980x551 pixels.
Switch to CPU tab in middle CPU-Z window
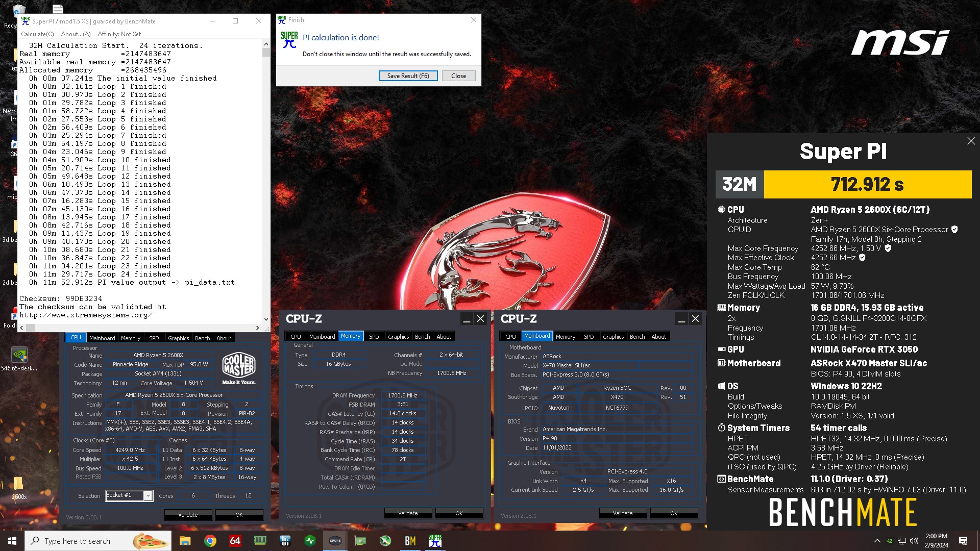[x=296, y=337]
